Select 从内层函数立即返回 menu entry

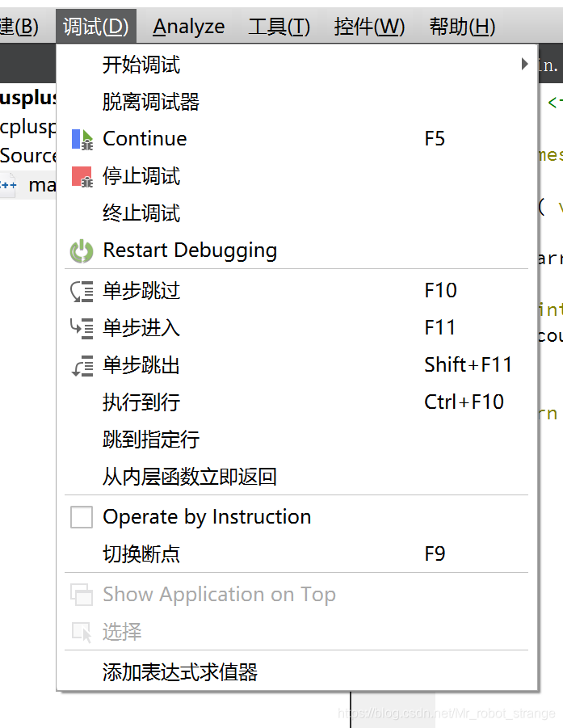point(297,477)
